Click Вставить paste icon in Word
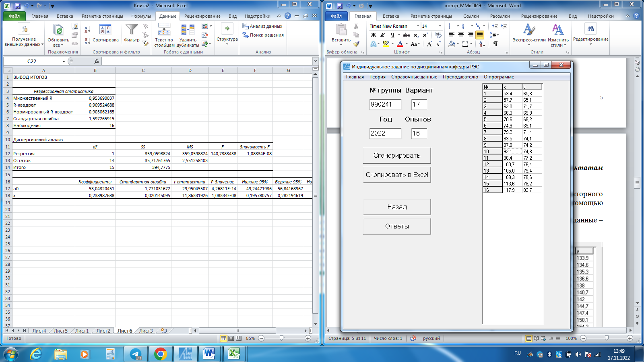This screenshot has width=644, height=362. (341, 30)
